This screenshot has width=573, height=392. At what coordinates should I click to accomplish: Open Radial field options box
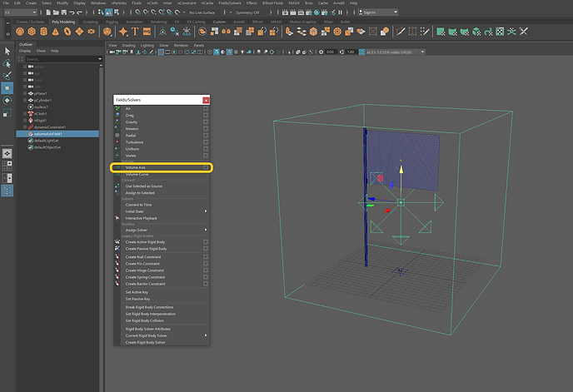click(x=206, y=135)
